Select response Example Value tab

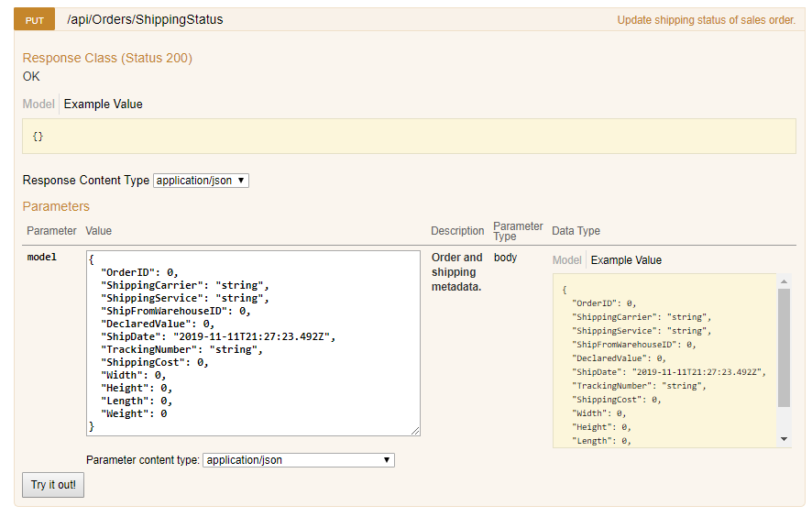(103, 104)
